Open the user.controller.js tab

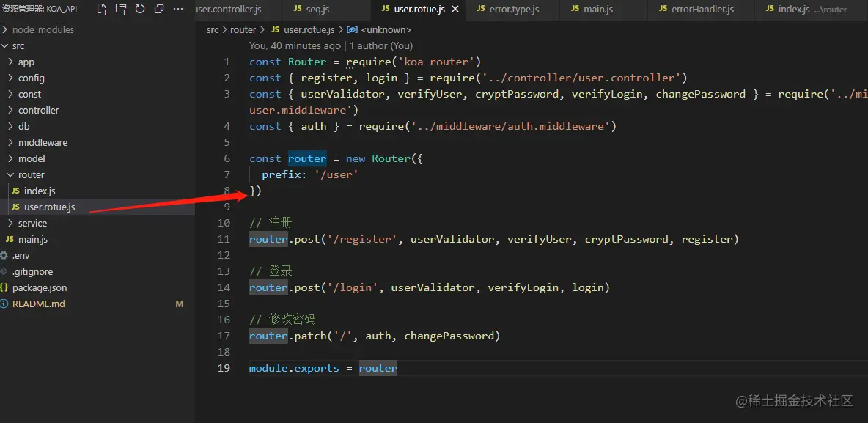238,10
